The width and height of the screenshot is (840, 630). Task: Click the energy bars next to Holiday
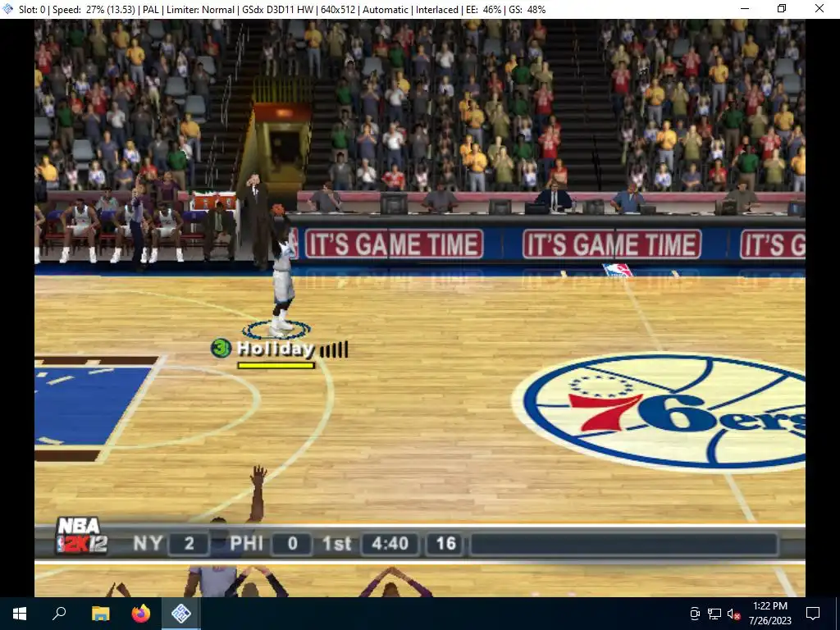coord(335,350)
